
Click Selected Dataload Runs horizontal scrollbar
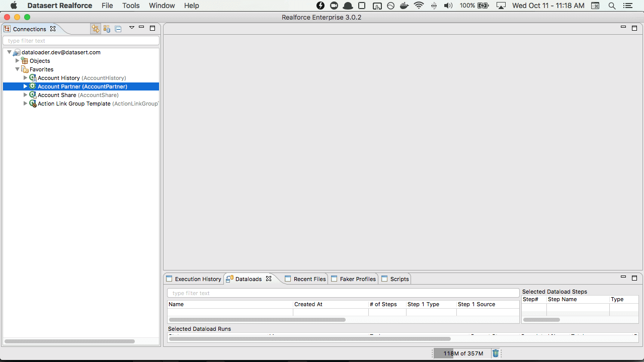(309, 339)
